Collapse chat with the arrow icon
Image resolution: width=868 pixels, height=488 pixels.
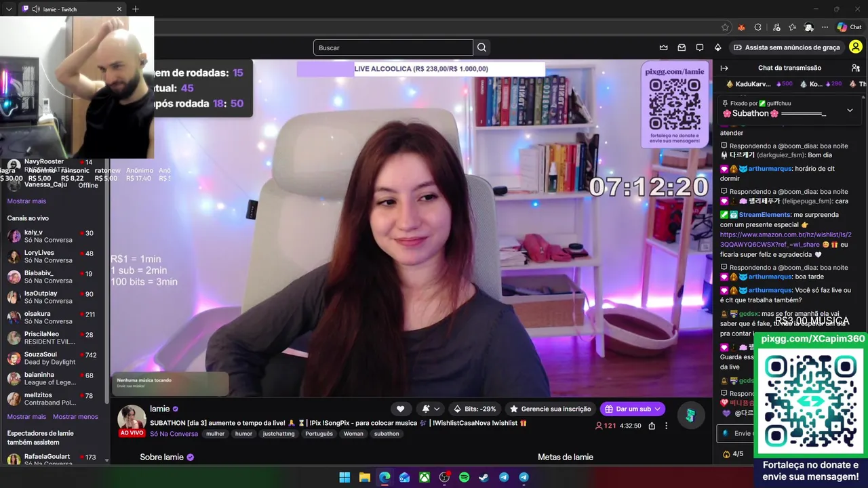[x=724, y=68]
